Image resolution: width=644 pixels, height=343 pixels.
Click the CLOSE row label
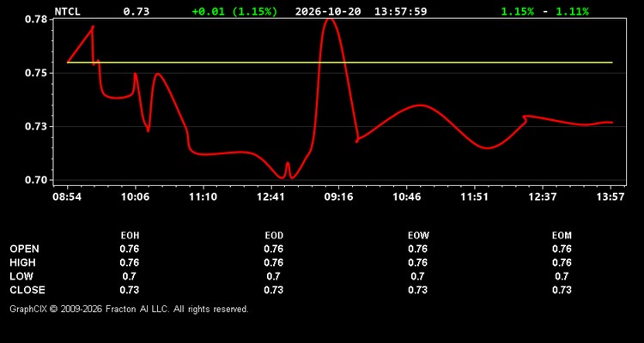(27, 290)
